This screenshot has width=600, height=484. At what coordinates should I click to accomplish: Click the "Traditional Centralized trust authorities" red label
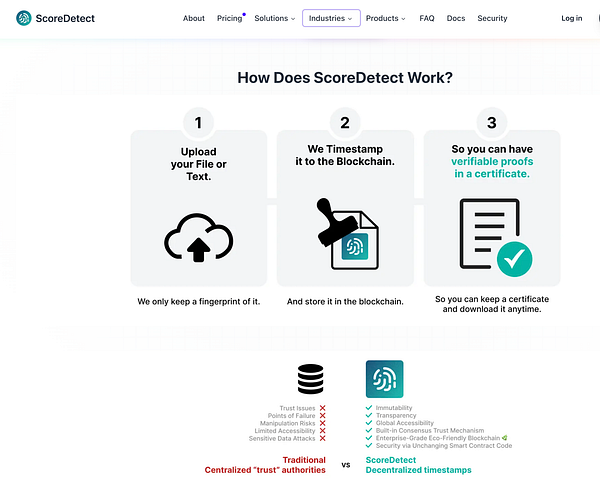(265, 465)
